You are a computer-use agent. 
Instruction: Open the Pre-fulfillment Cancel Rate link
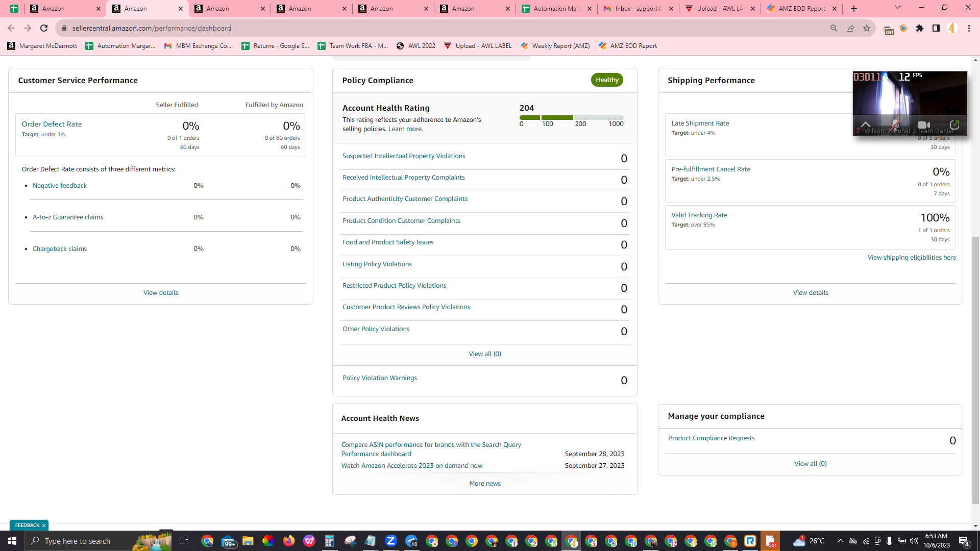[711, 169]
